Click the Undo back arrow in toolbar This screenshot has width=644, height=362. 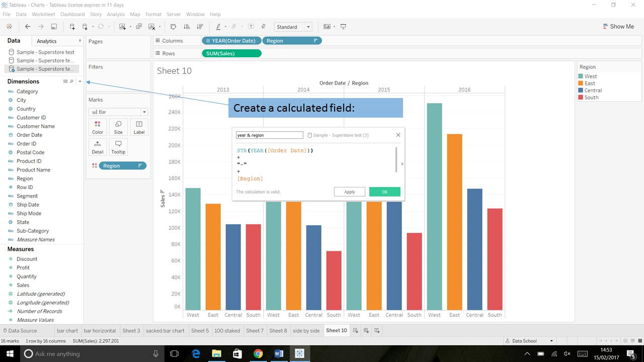[28, 27]
